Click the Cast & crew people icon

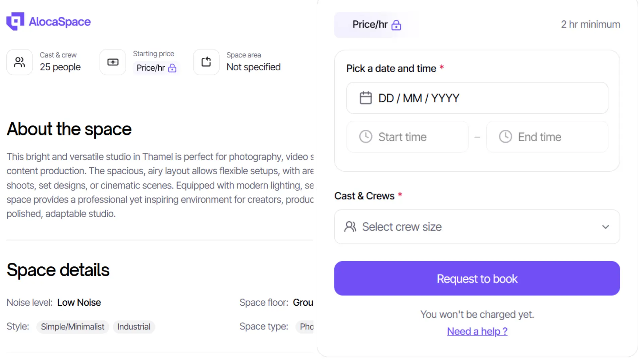(x=19, y=62)
